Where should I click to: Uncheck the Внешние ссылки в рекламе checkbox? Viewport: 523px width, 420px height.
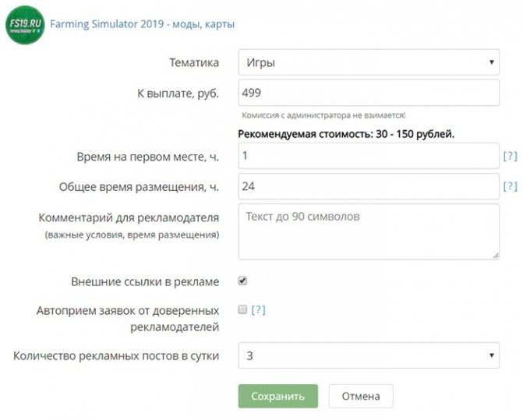(x=243, y=281)
